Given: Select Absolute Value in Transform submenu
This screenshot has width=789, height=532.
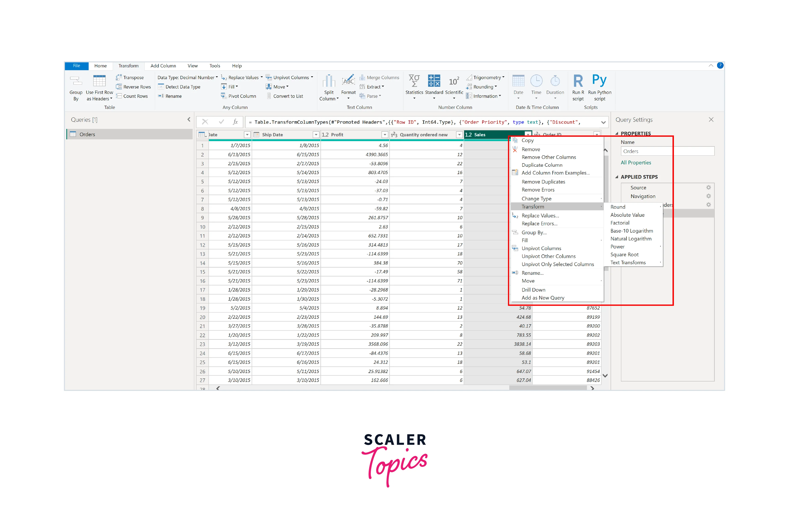Looking at the screenshot, I should pos(627,215).
